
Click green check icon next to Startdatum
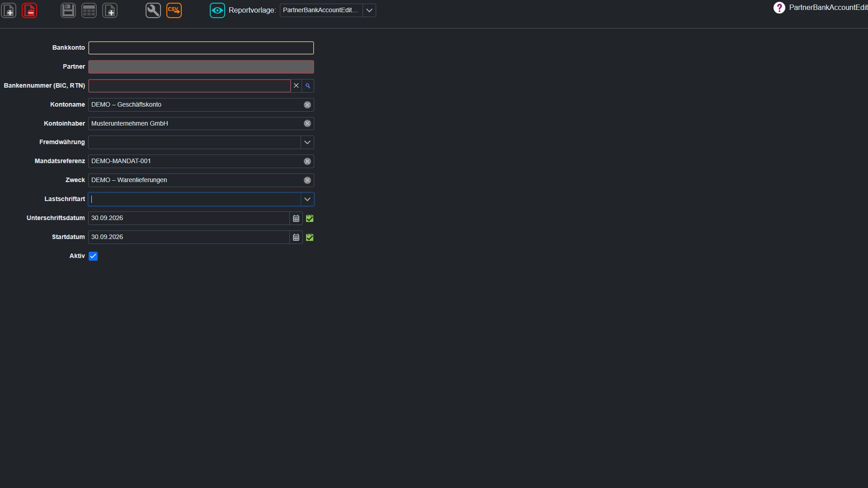pos(310,237)
